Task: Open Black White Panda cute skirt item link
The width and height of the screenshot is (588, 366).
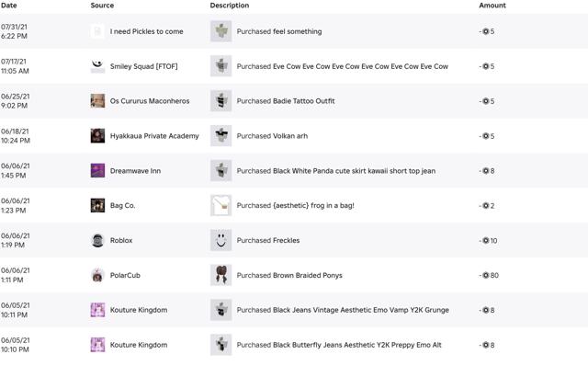Action: [336, 171]
